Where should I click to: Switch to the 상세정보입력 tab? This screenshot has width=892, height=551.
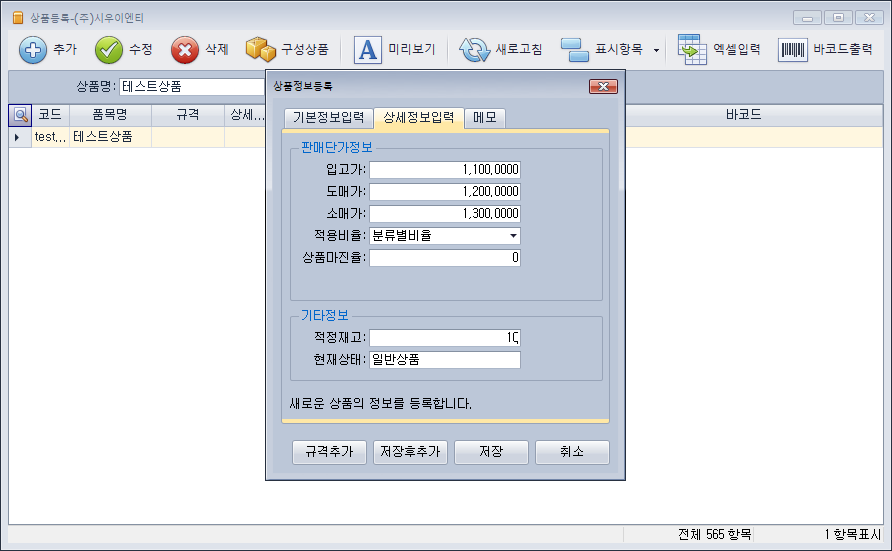point(419,117)
